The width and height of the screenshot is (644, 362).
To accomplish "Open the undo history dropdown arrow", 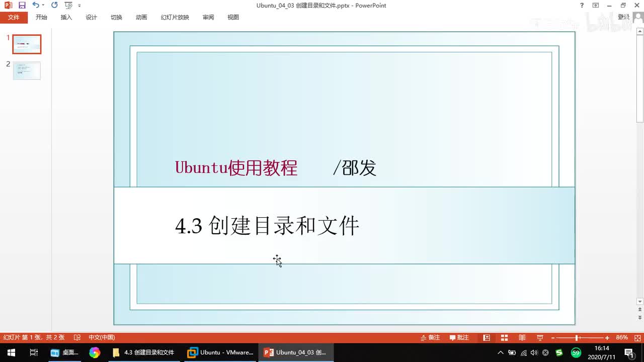I will [x=43, y=5].
